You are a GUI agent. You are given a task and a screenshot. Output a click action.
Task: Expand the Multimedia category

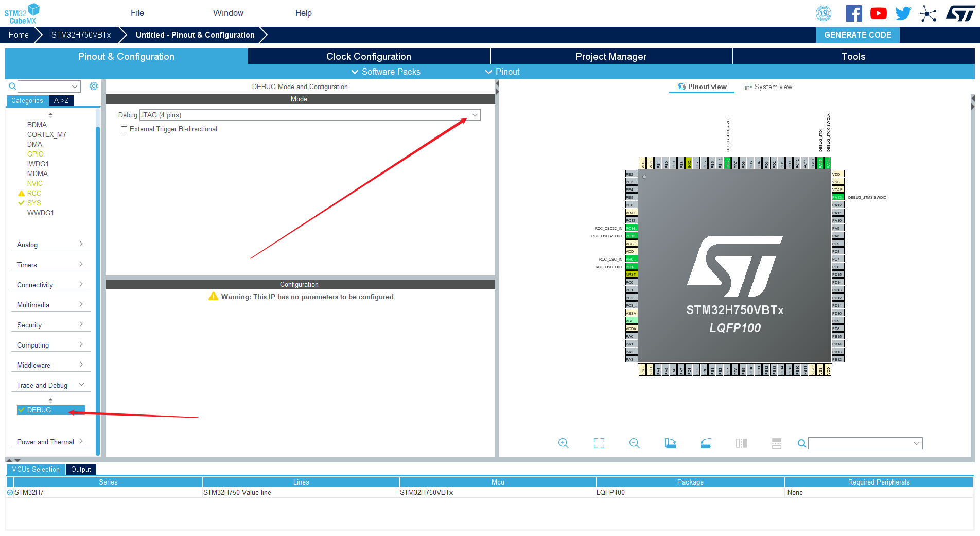(50, 305)
